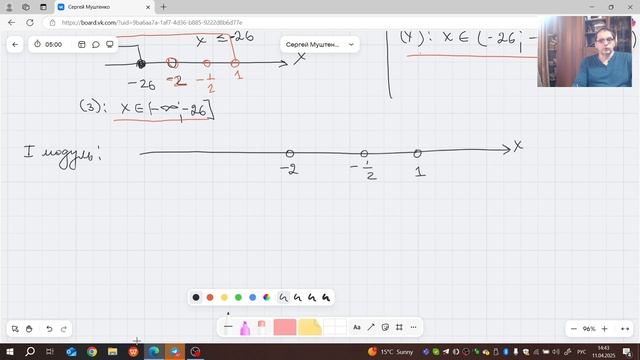Open the sticker tool
Image resolution: width=640 pixels, height=360 pixels.
click(x=385, y=327)
